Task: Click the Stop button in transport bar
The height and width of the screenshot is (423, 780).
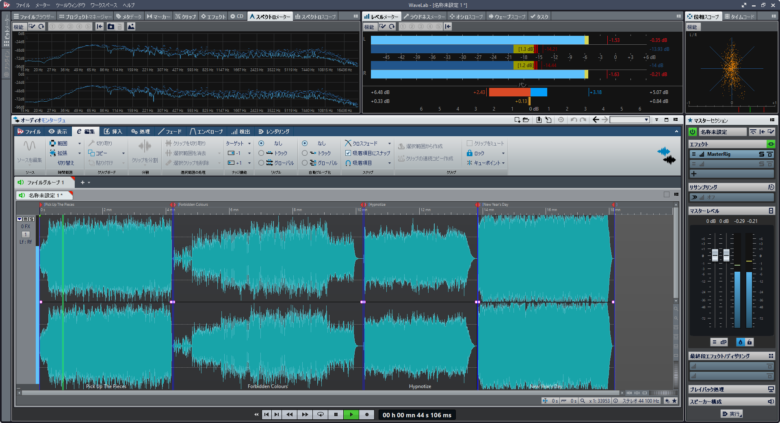Action: 337,413
